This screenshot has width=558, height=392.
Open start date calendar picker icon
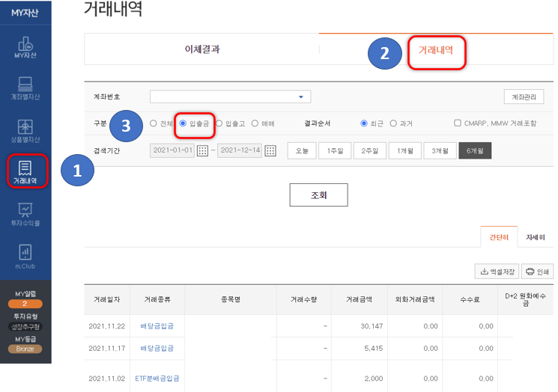(x=202, y=150)
